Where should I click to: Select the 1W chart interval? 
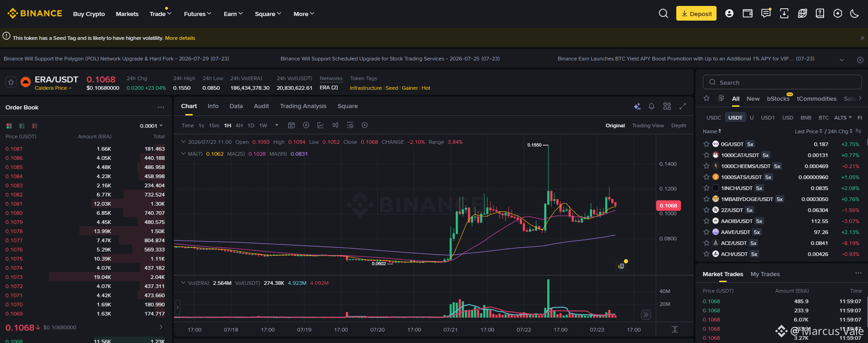(x=263, y=125)
